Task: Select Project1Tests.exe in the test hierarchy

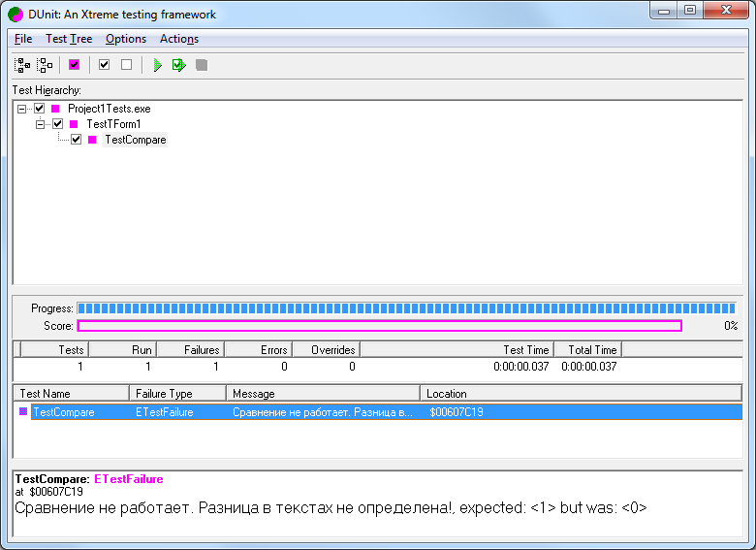Action: click(109, 109)
